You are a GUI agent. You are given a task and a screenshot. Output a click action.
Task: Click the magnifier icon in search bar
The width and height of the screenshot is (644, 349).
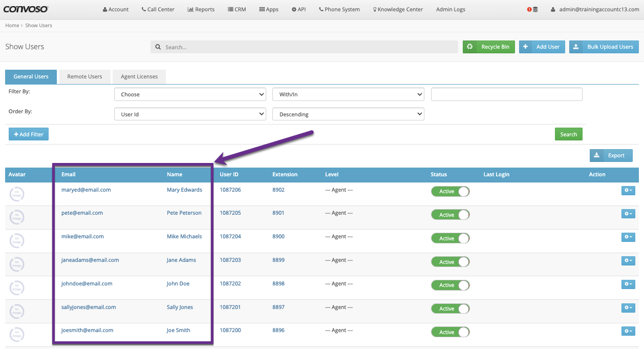point(158,47)
